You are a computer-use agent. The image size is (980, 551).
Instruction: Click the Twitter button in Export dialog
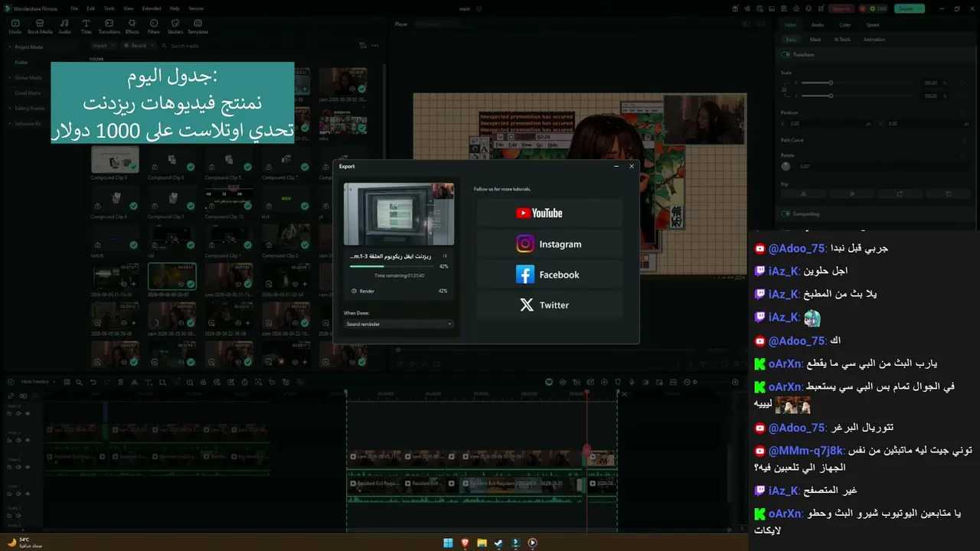tap(549, 305)
